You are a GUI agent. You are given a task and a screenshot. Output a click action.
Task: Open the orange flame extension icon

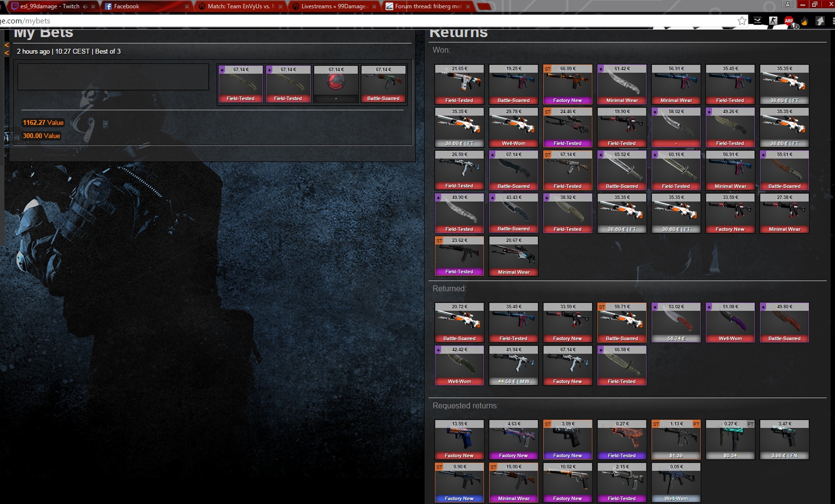[804, 20]
